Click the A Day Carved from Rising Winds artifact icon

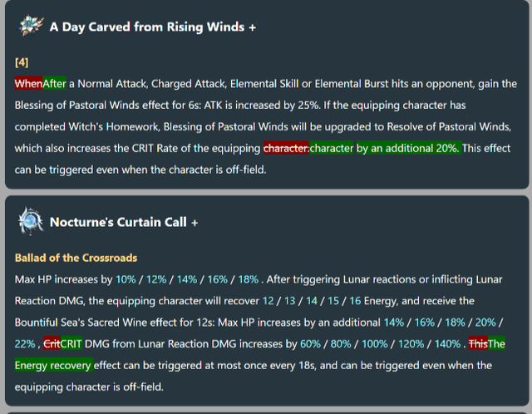[x=31, y=26]
